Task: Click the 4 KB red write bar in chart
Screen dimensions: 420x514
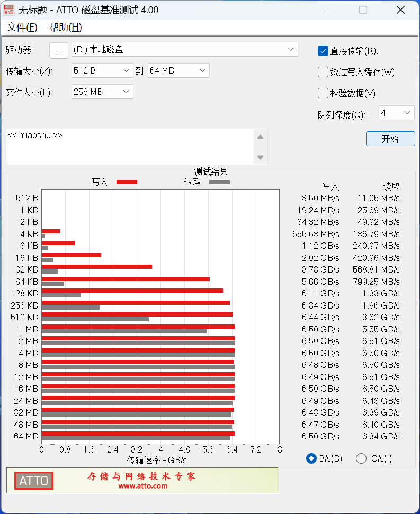Action: (x=51, y=231)
